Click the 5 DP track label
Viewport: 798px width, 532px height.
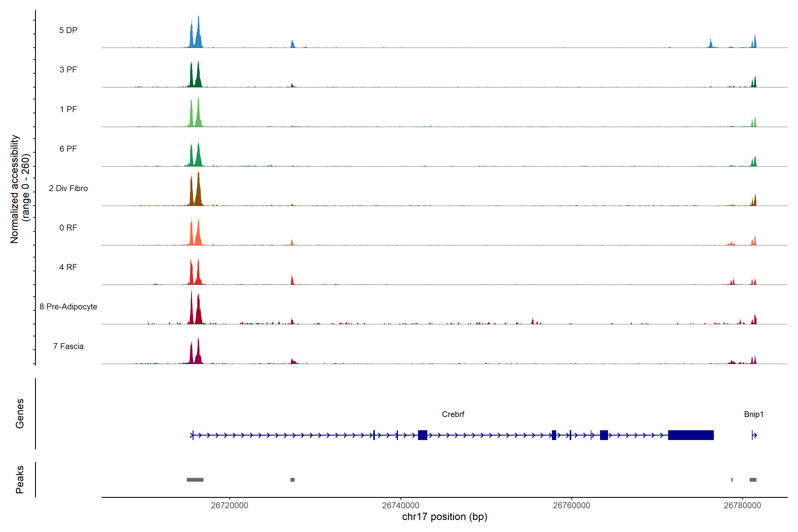tap(68, 30)
